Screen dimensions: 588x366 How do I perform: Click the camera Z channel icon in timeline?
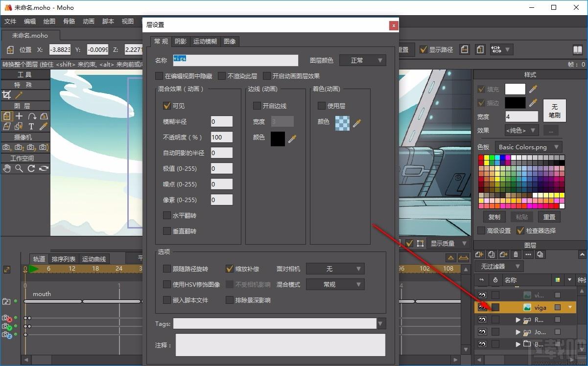click(7, 335)
